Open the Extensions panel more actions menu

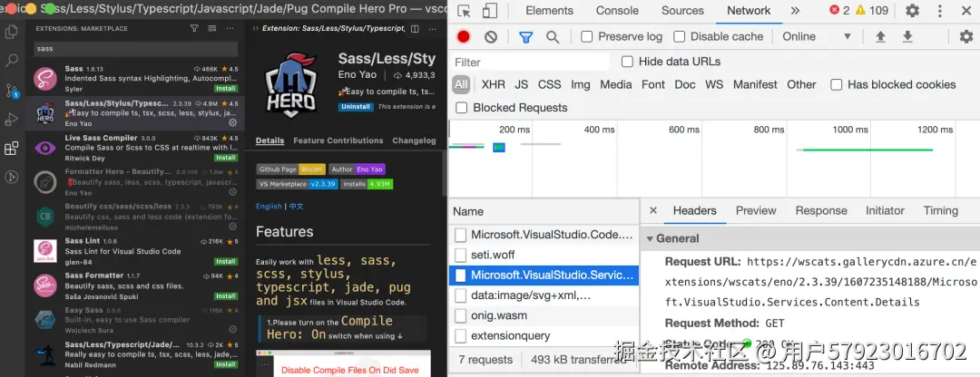[230, 29]
